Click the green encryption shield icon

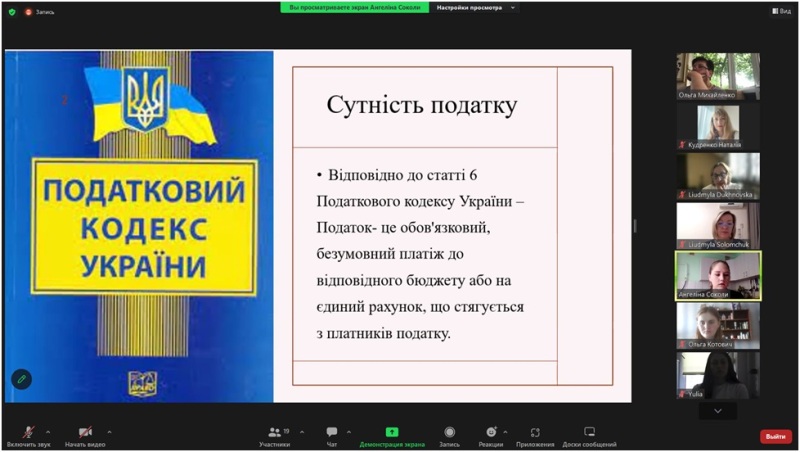[x=12, y=12]
